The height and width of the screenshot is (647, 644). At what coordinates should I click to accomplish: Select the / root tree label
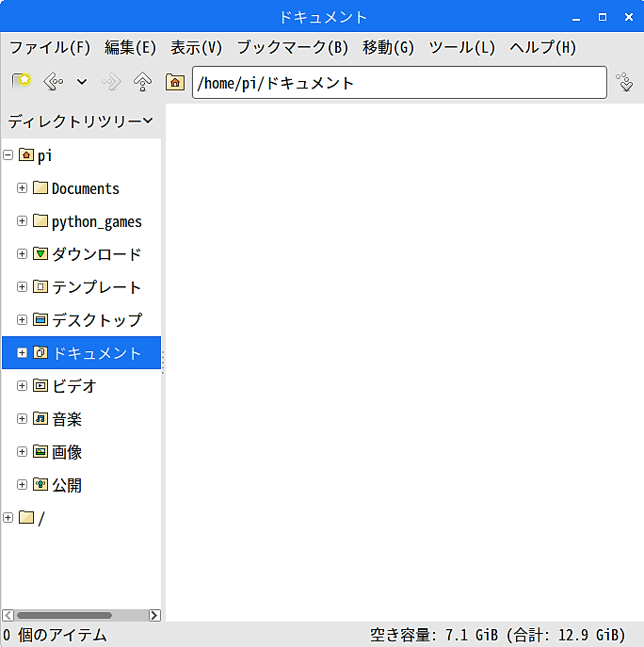click(41, 518)
